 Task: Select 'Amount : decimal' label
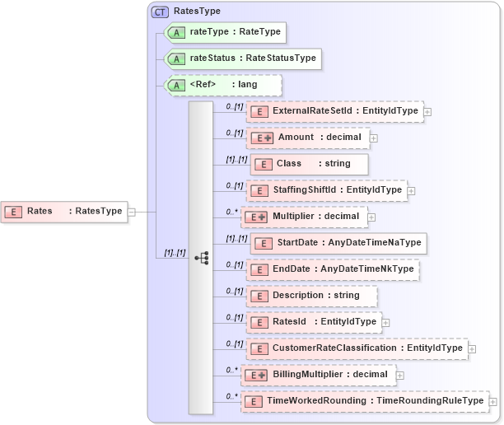(x=320, y=137)
